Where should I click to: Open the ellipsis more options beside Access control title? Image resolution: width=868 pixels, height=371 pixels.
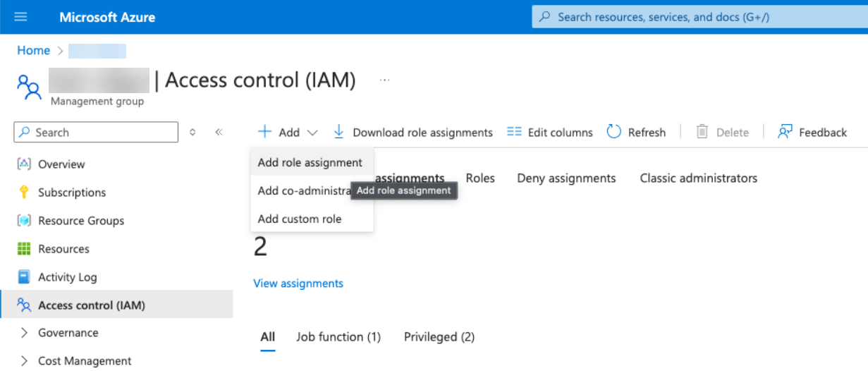385,80
